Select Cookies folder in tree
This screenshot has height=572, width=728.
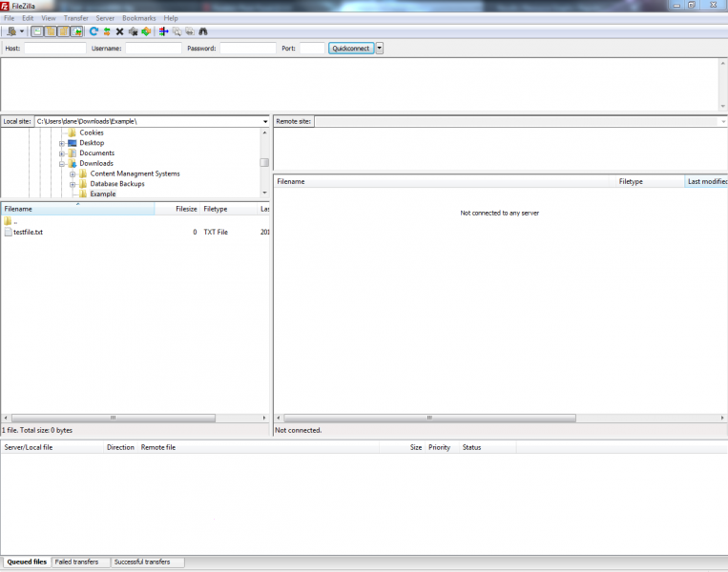92,133
